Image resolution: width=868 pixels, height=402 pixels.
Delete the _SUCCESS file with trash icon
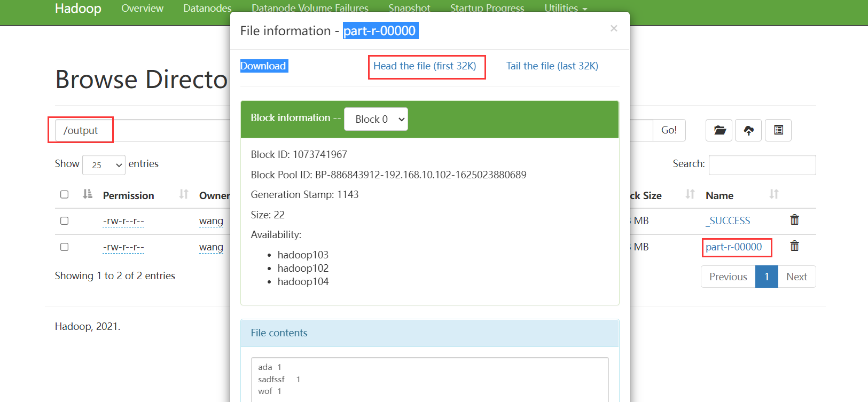pyautogui.click(x=794, y=219)
